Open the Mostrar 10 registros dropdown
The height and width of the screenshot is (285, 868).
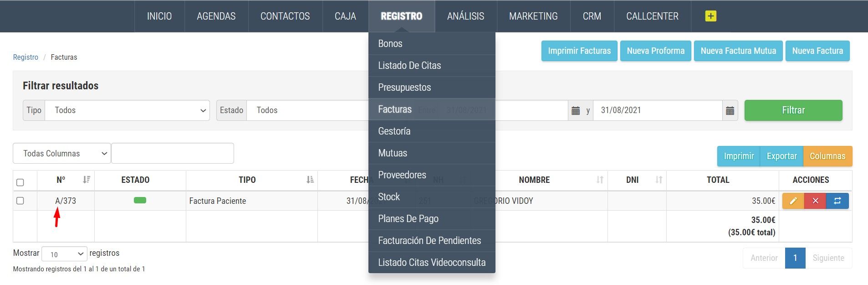coord(64,254)
